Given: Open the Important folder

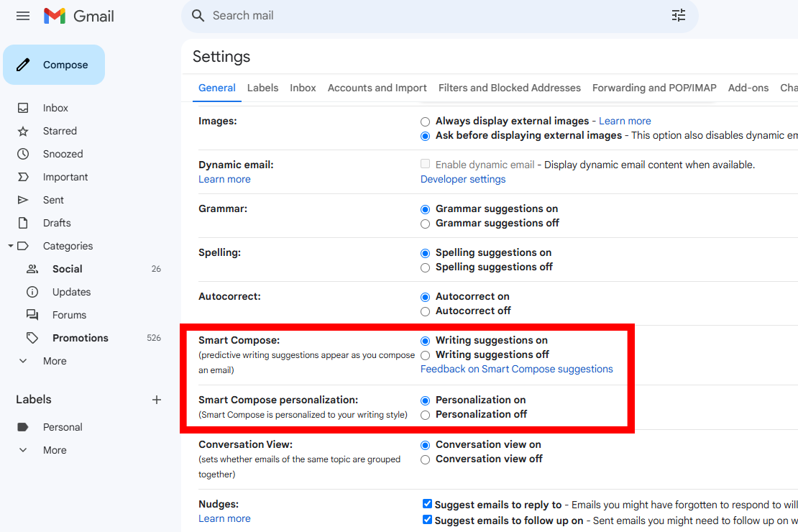Looking at the screenshot, I should point(65,176).
